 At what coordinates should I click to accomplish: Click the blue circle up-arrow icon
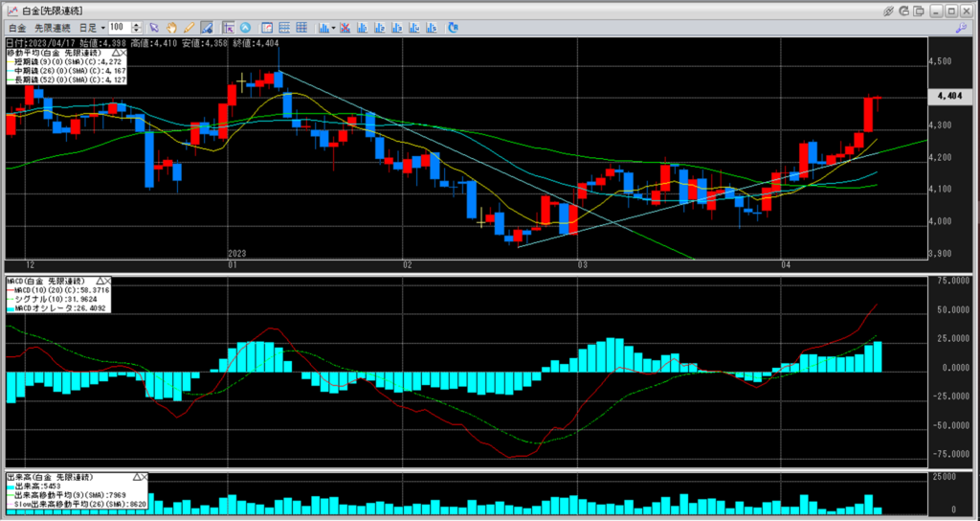tap(245, 28)
